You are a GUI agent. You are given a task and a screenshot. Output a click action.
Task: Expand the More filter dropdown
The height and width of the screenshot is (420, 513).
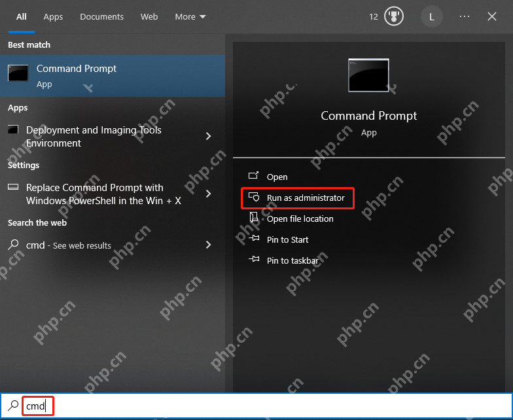[190, 17]
